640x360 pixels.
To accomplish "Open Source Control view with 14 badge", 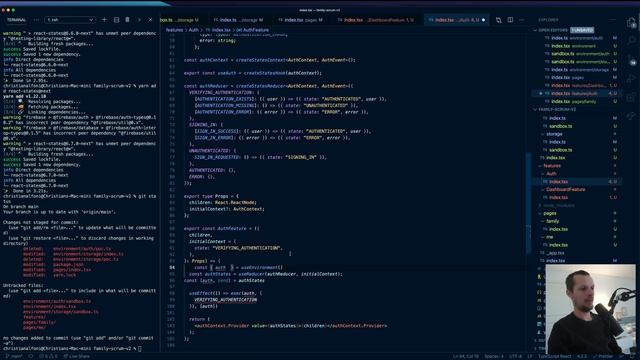I will [631, 60].
